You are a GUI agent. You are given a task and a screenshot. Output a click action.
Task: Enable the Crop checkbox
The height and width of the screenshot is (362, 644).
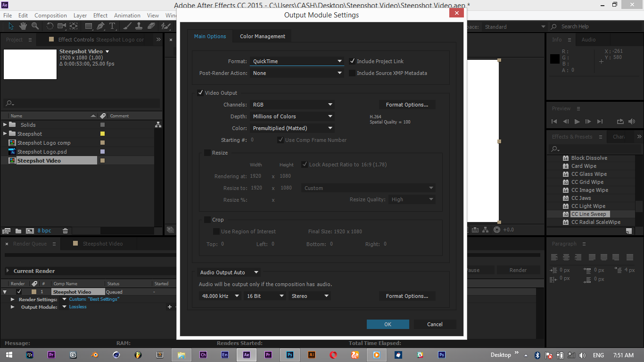tap(207, 220)
